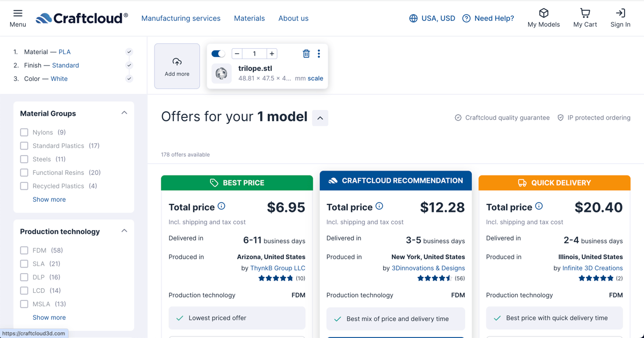Collapse the Material Groups section
Viewport: 644px width, 338px height.
[124, 113]
